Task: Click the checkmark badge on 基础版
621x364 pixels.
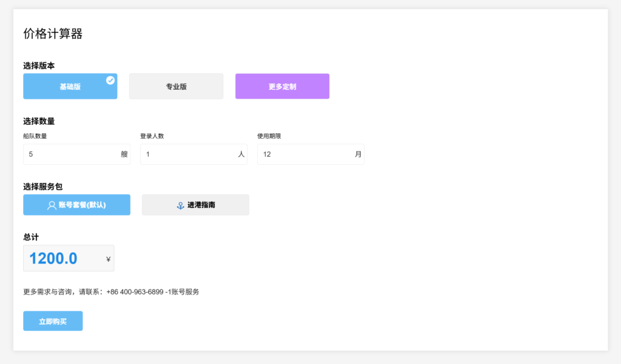Action: coord(110,80)
